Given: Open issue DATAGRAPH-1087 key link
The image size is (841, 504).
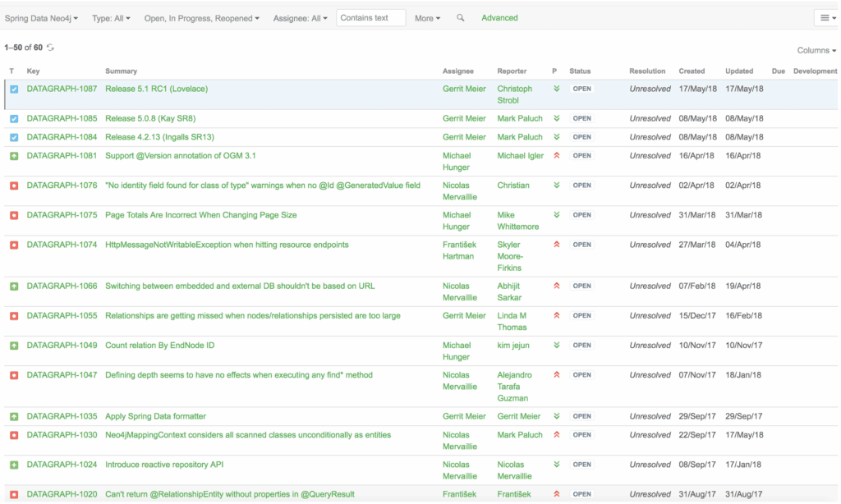Looking at the screenshot, I should coord(62,89).
